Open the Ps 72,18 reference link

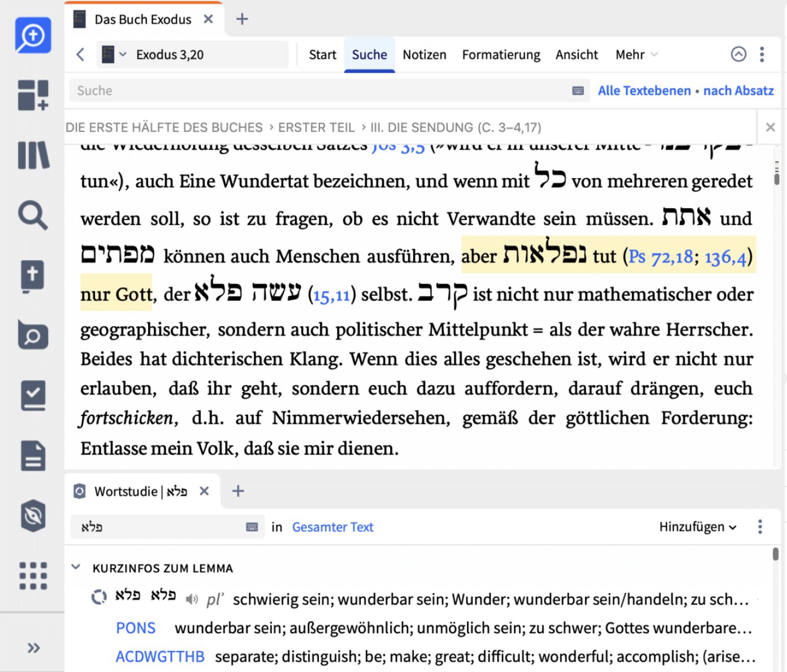tap(660, 257)
